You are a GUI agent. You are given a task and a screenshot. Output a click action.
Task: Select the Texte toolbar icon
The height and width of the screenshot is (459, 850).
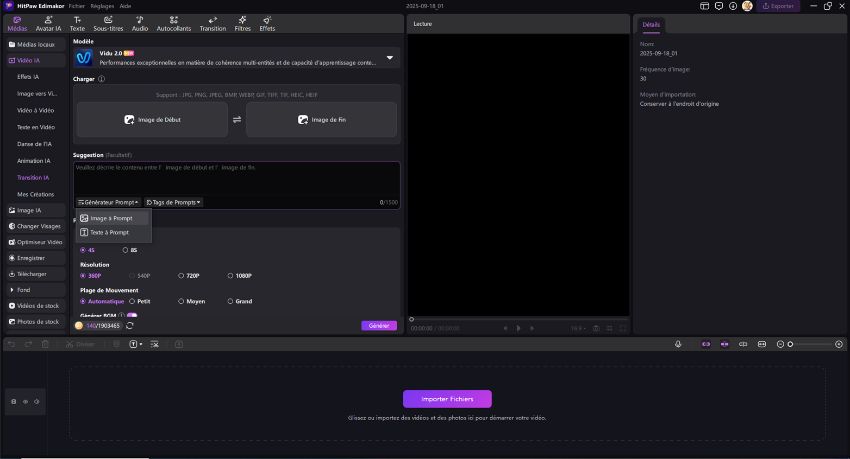(77, 24)
